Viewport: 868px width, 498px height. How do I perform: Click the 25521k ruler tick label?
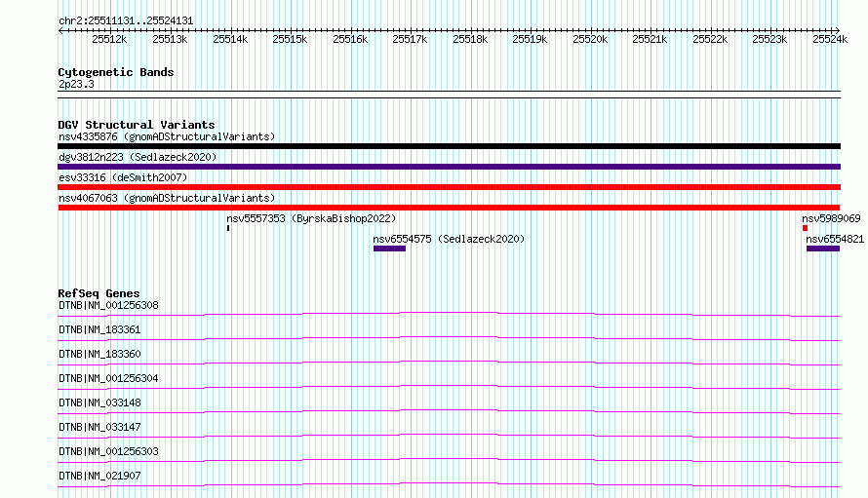(x=650, y=39)
